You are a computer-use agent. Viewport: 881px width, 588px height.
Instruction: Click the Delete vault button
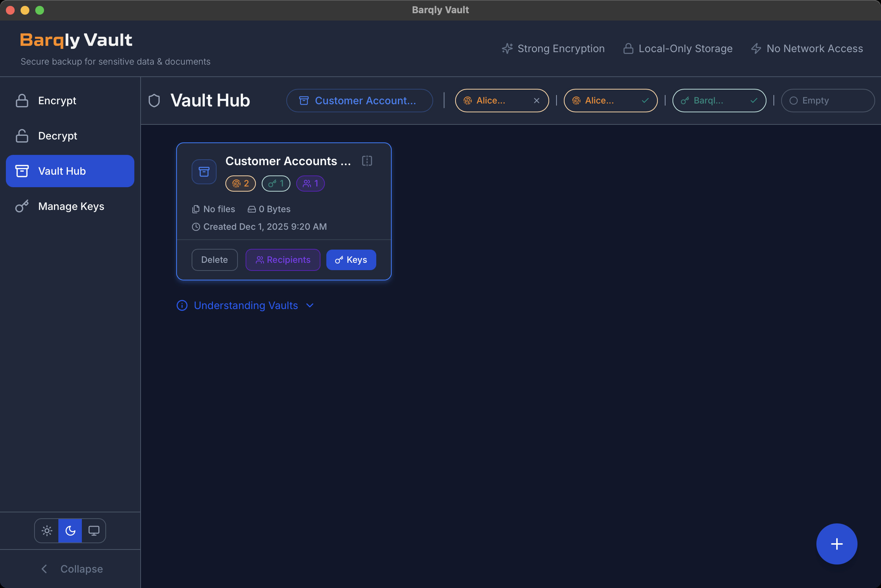214,260
